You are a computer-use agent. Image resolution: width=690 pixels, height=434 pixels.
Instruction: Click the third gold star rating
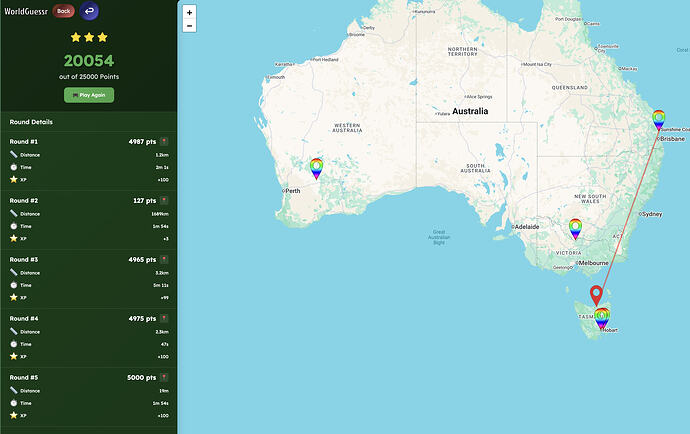pyautogui.click(x=103, y=37)
